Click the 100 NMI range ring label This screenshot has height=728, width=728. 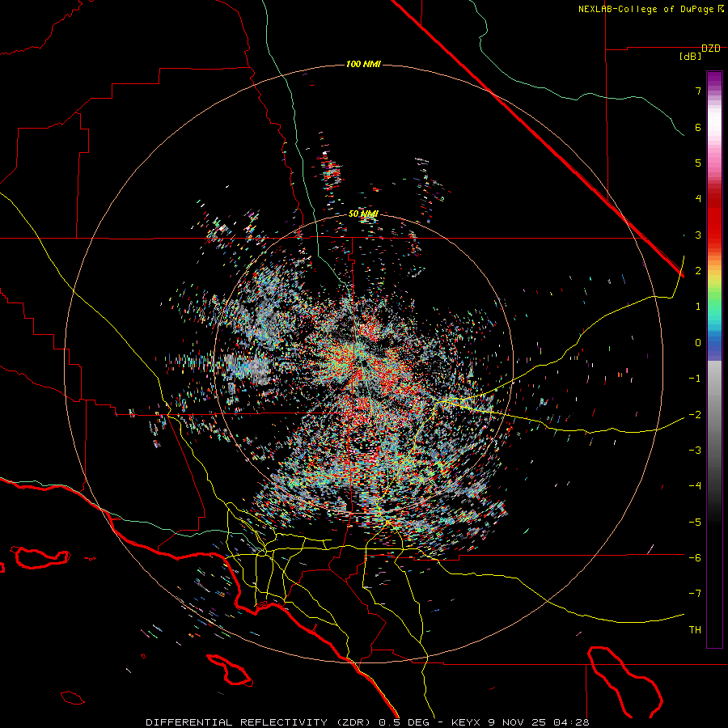point(363,64)
